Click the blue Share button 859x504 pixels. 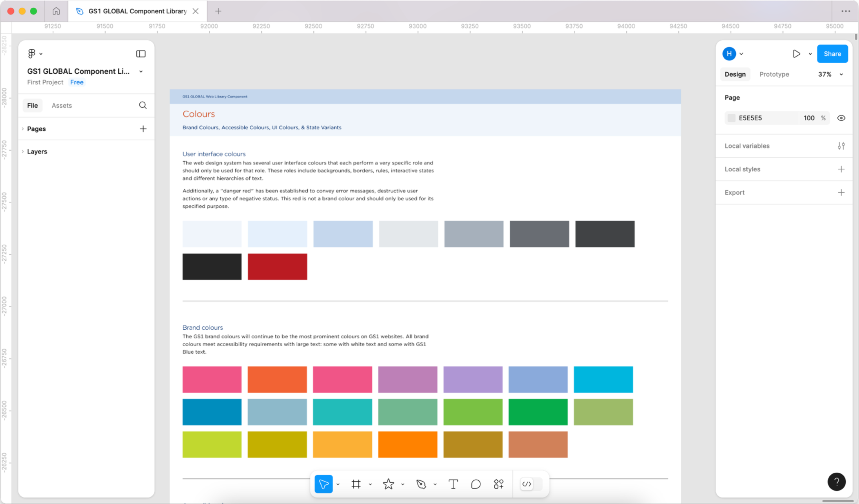[x=832, y=54]
